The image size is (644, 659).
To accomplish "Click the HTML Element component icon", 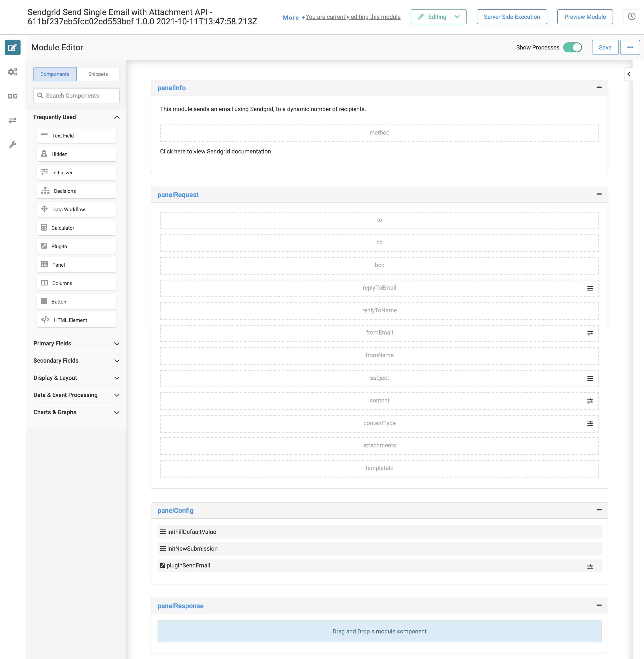I will pyautogui.click(x=45, y=319).
